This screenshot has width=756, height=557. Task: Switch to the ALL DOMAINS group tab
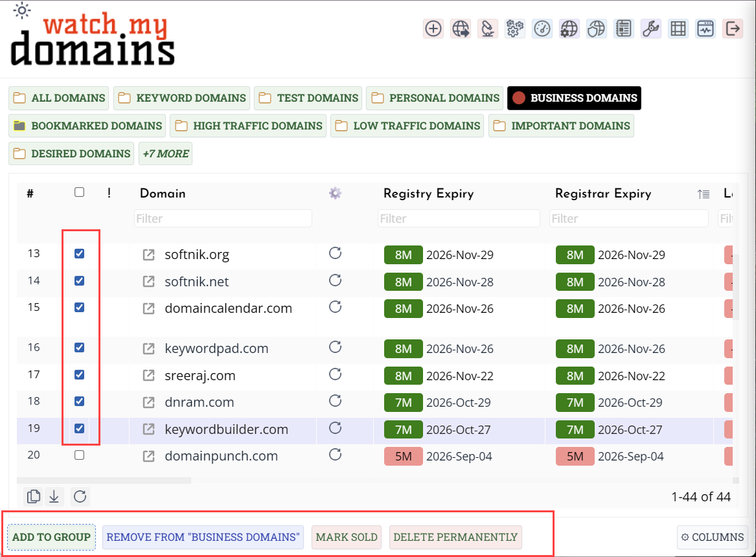click(x=58, y=98)
